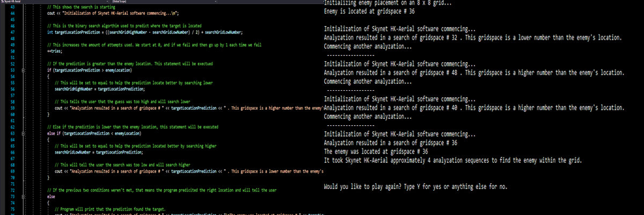Click enemyLocation in the line 53 condition
Screen dimensions: 644x215
tap(123, 70)
